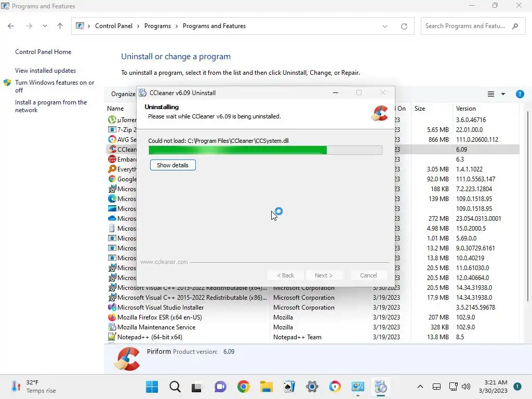Click the Organize toolbar button
This screenshot has height=399, width=532.
[x=124, y=94]
